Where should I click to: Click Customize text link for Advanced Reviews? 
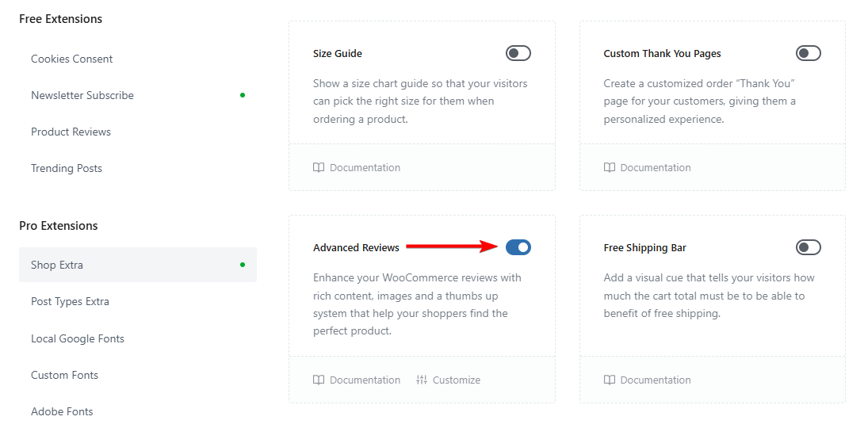(x=456, y=380)
